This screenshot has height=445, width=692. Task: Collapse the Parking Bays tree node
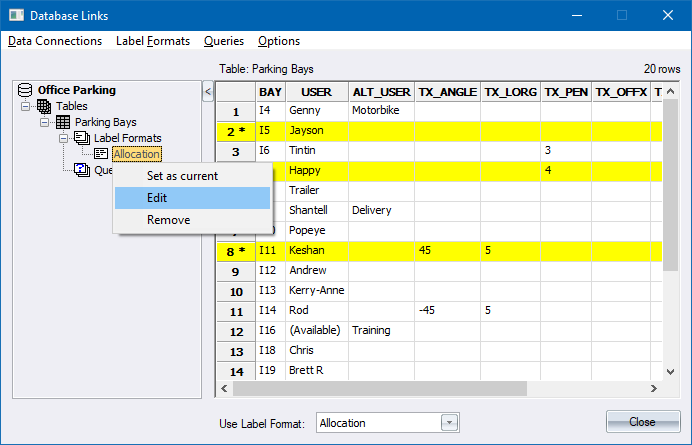(45, 122)
